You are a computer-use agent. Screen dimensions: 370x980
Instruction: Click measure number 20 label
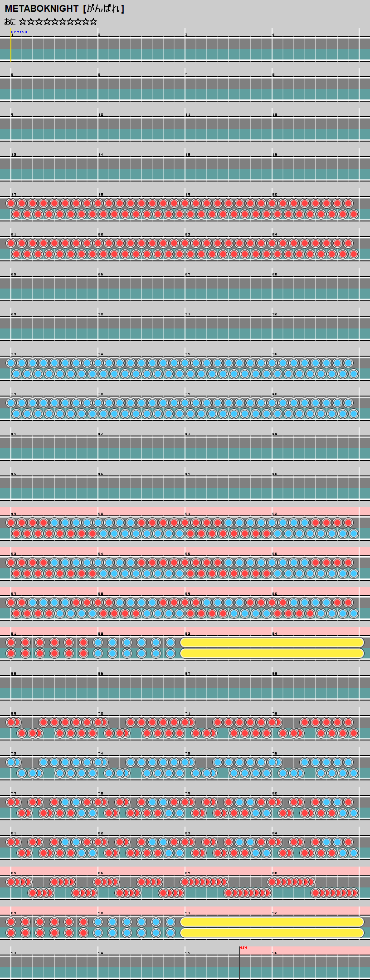tap(275, 195)
